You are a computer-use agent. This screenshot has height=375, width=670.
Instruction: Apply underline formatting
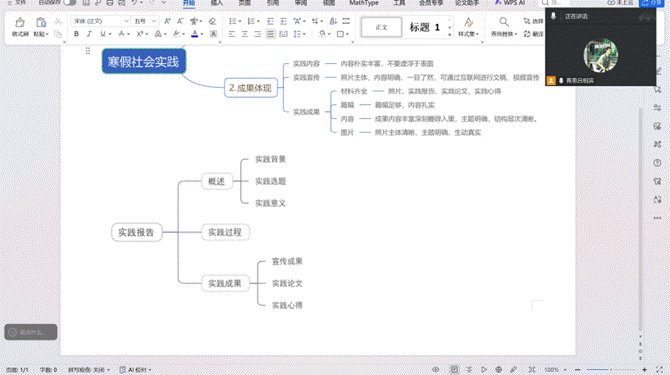[103, 34]
